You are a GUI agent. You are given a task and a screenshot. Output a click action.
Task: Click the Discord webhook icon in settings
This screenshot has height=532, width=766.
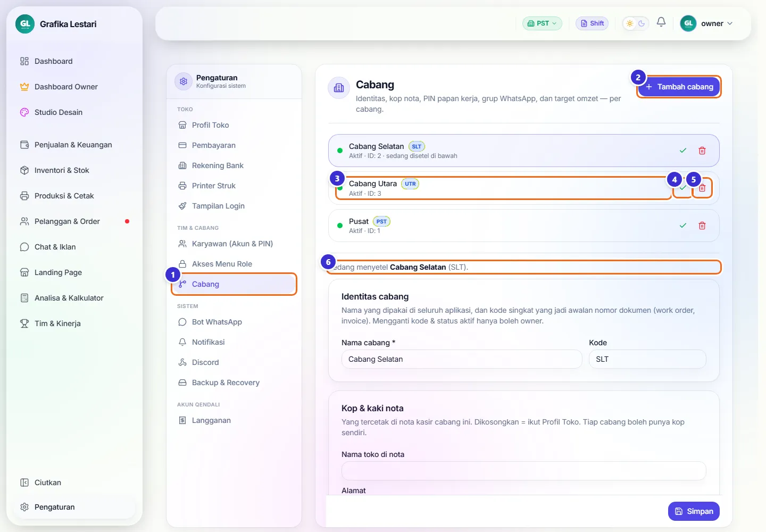(182, 362)
